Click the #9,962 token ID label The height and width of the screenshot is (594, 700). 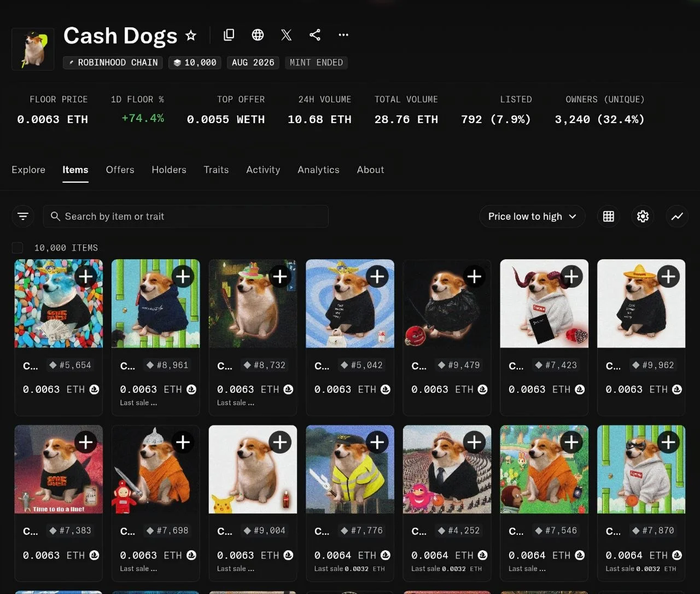click(x=653, y=365)
